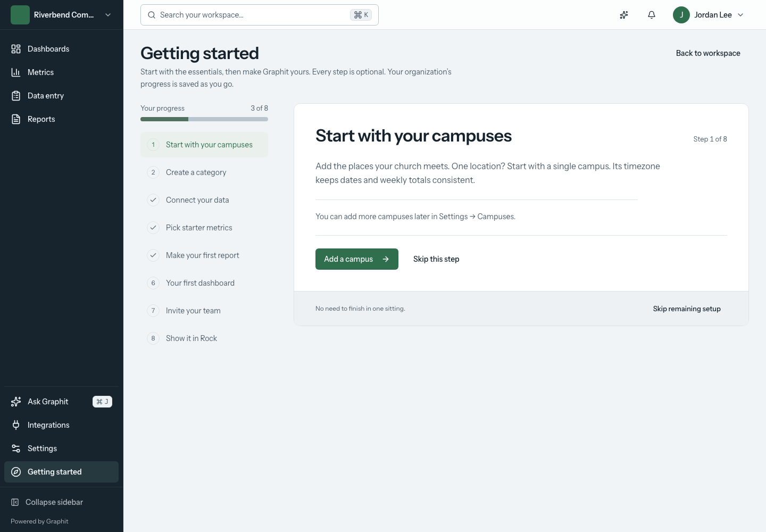The width and height of the screenshot is (766, 532).
Task: Open the Connect your data step
Action: coord(204,200)
